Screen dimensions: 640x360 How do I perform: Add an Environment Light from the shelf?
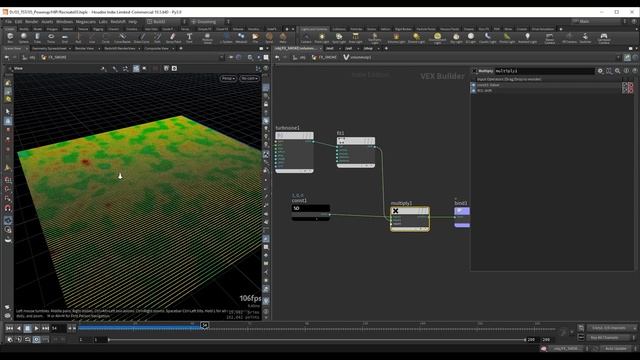437,38
